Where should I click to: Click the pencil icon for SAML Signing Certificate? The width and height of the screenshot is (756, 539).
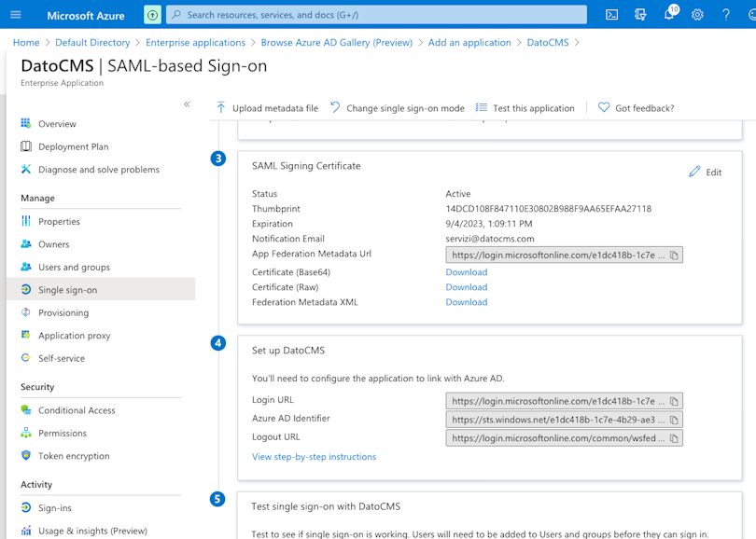click(x=694, y=172)
